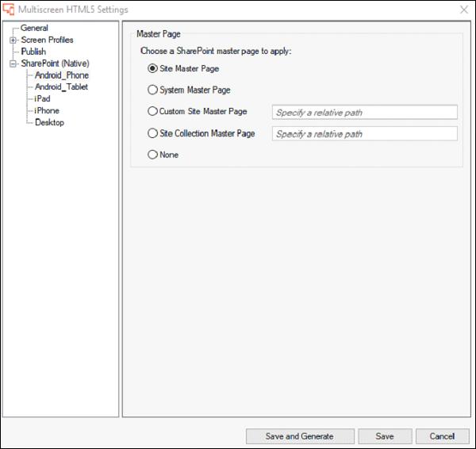Select the iPhone profile
This screenshot has height=449, width=476.
(x=47, y=110)
